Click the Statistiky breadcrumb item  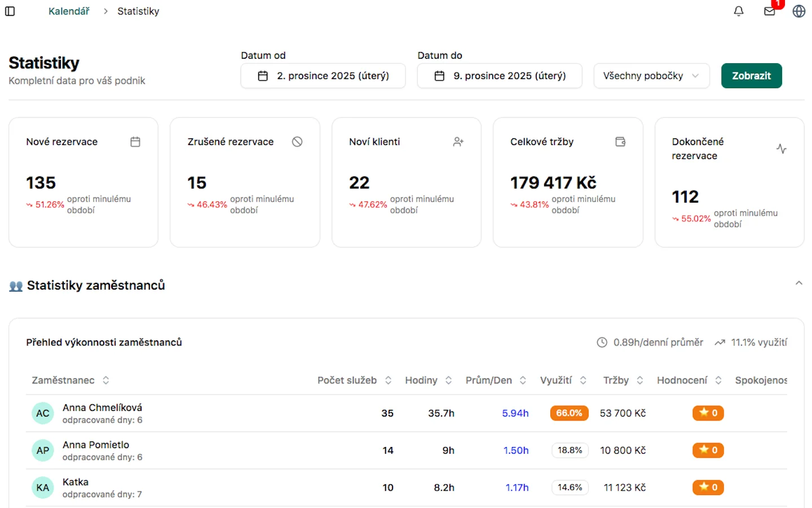coord(138,11)
